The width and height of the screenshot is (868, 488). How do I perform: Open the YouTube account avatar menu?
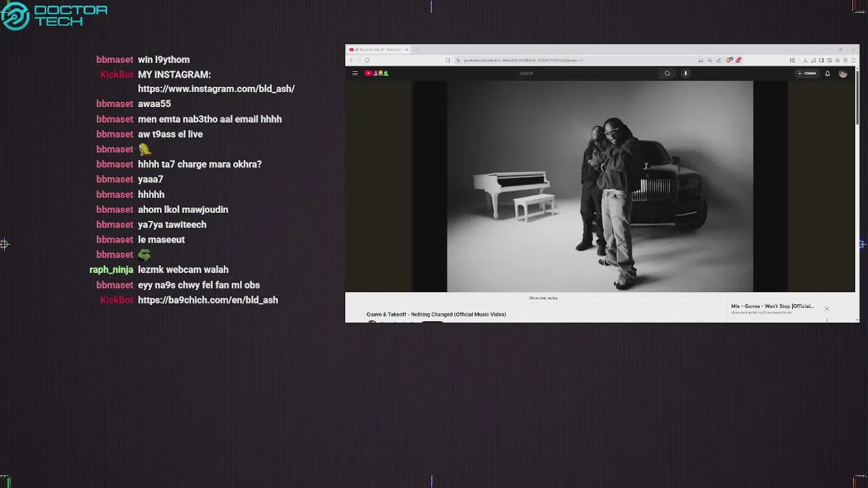(x=843, y=73)
